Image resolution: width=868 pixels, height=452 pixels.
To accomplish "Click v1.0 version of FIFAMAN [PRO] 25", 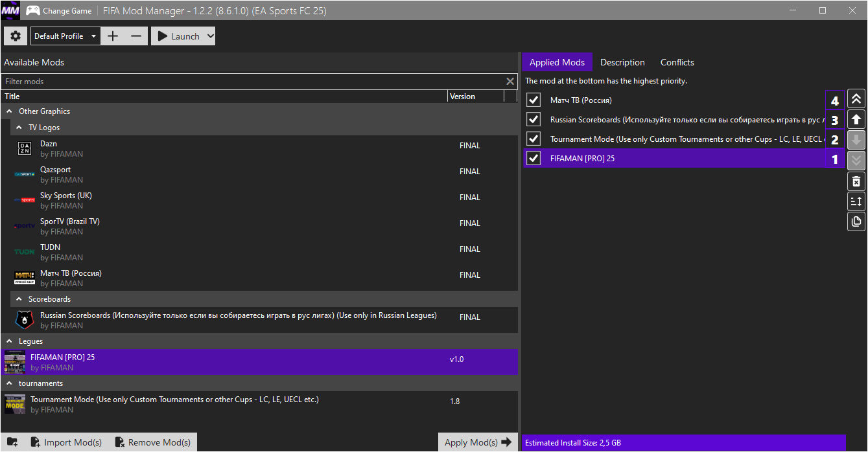I will click(x=457, y=359).
